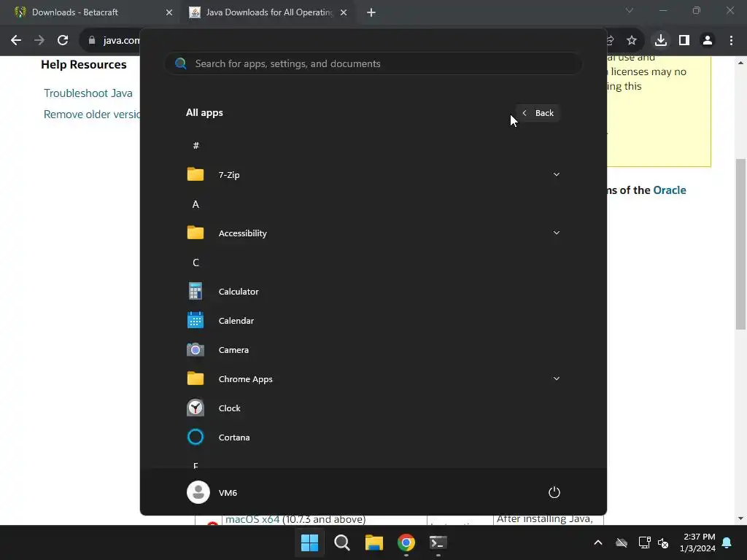Image resolution: width=747 pixels, height=560 pixels.
Task: Open the clock and date flyout
Action: [697, 542]
